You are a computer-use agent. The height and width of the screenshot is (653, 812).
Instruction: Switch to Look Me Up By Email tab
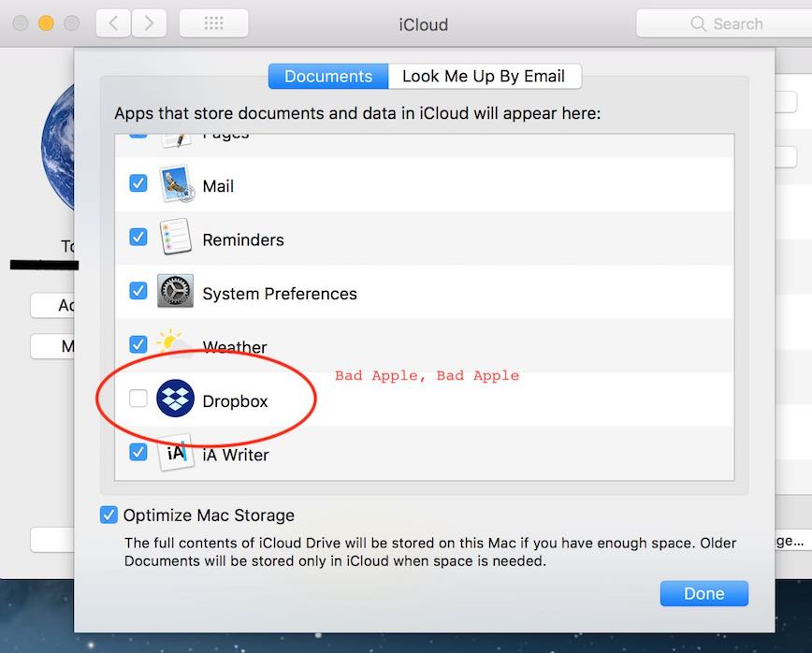pos(484,77)
